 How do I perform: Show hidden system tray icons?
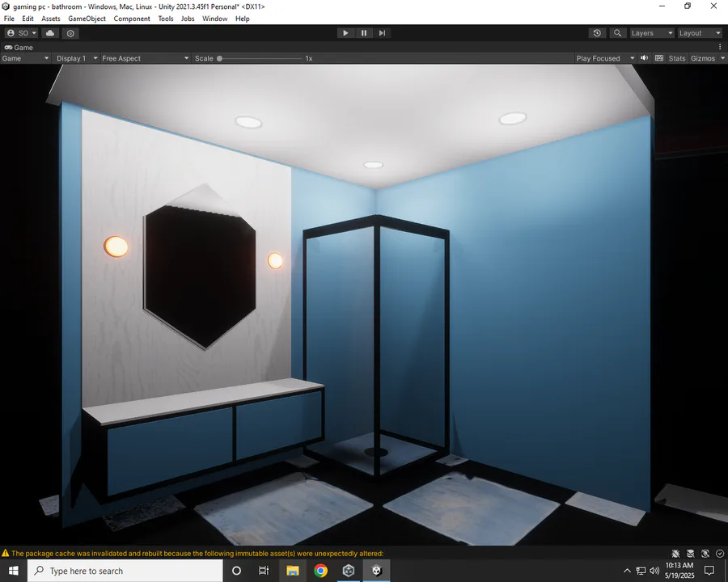(x=627, y=571)
